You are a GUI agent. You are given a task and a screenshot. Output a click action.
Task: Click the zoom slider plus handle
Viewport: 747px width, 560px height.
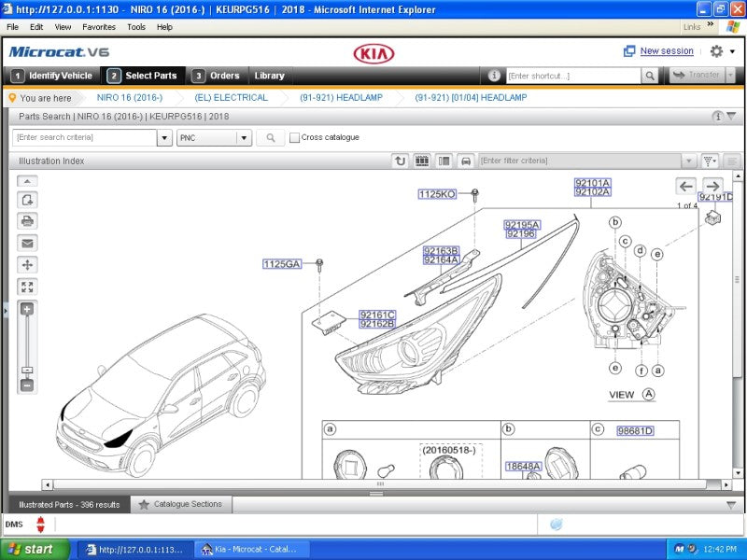tap(25, 308)
